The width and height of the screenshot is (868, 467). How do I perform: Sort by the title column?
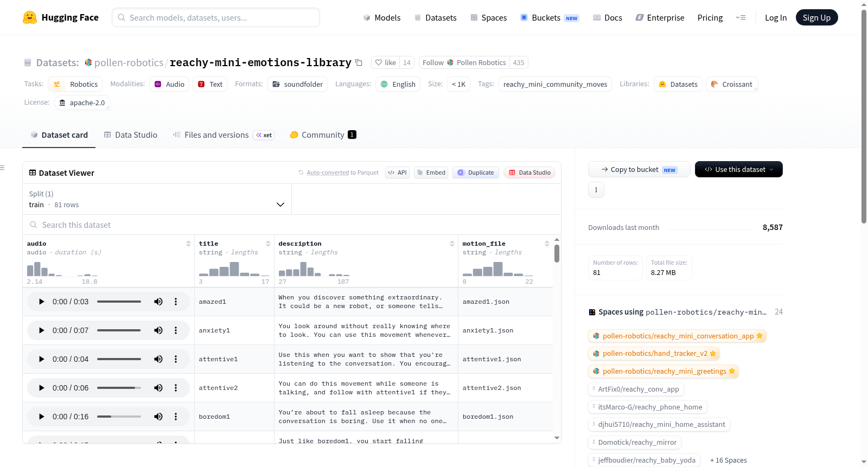(268, 244)
